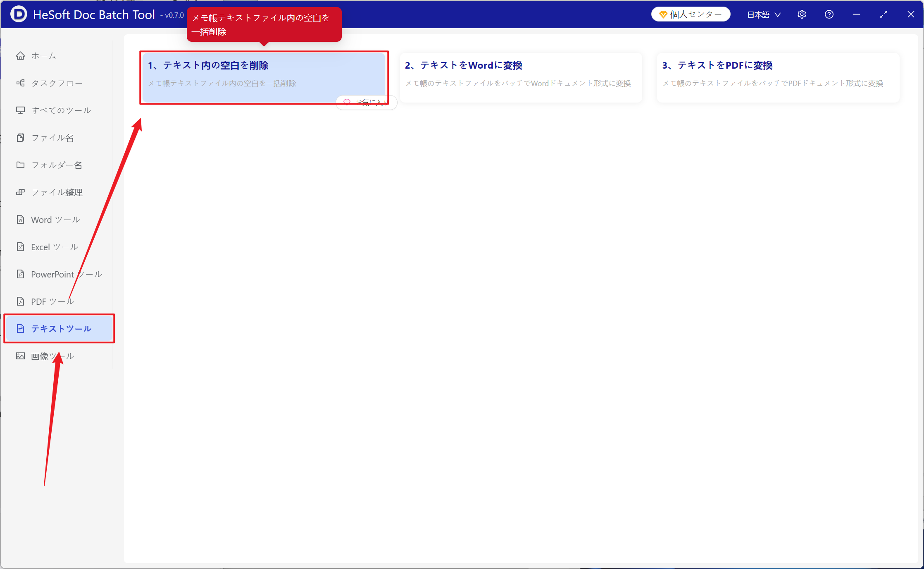Click the monitor icon for all tools
Screen dimensions: 924x569
click(20, 110)
